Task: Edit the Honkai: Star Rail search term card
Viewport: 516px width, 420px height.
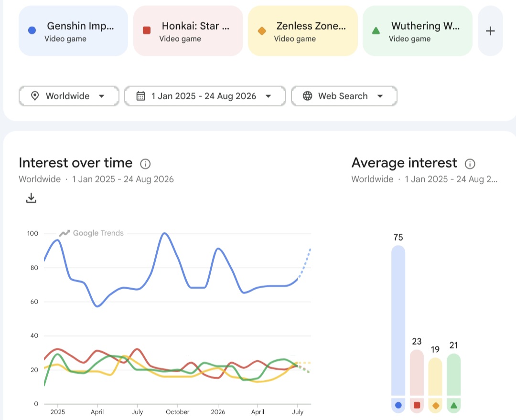Action: pyautogui.click(x=188, y=31)
